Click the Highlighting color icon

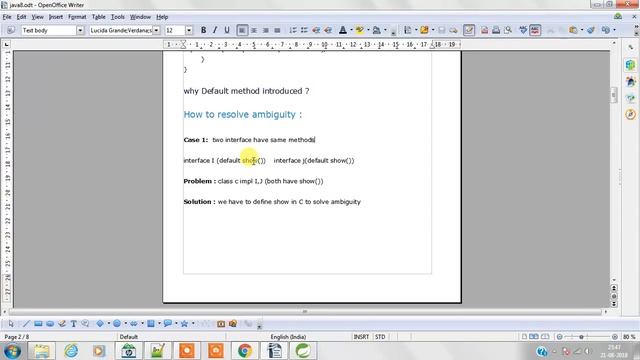click(360, 30)
